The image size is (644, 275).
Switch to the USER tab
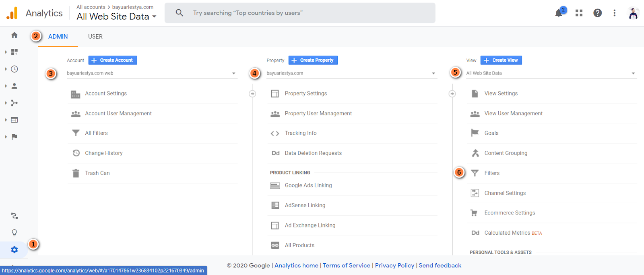tap(95, 37)
